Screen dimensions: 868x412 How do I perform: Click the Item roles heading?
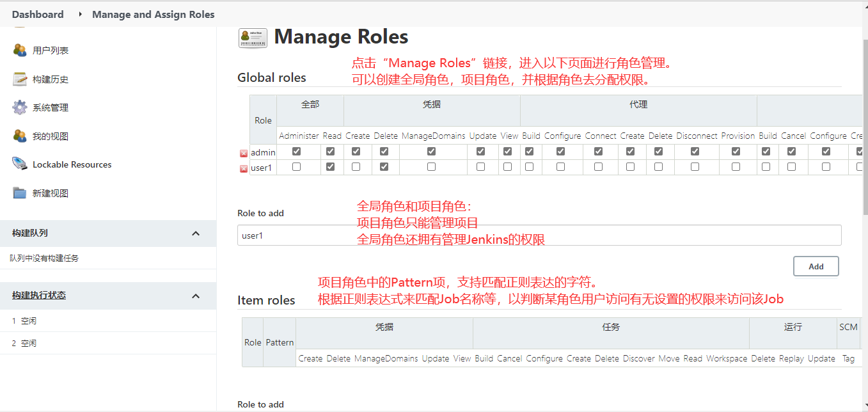click(x=266, y=300)
